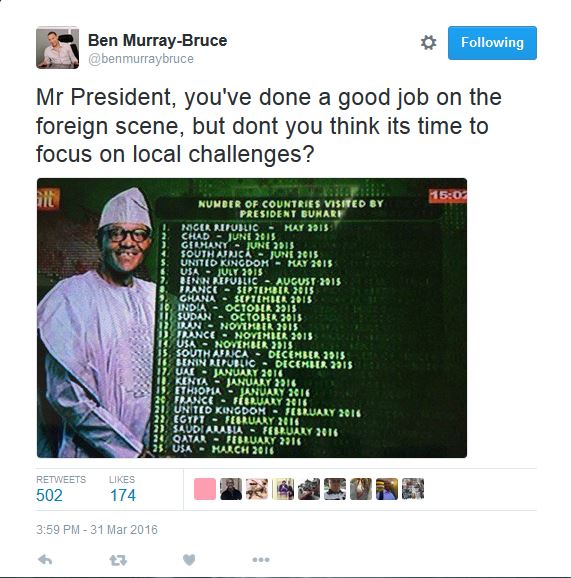This screenshot has height=578, width=571.
Task: Open the more options ellipsis icon
Action: click(x=261, y=560)
